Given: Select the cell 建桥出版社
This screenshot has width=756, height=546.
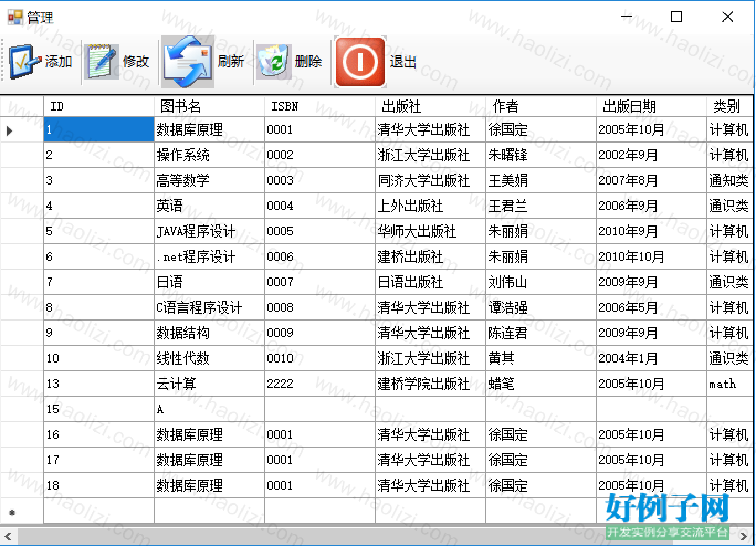Looking at the screenshot, I should point(431,257).
